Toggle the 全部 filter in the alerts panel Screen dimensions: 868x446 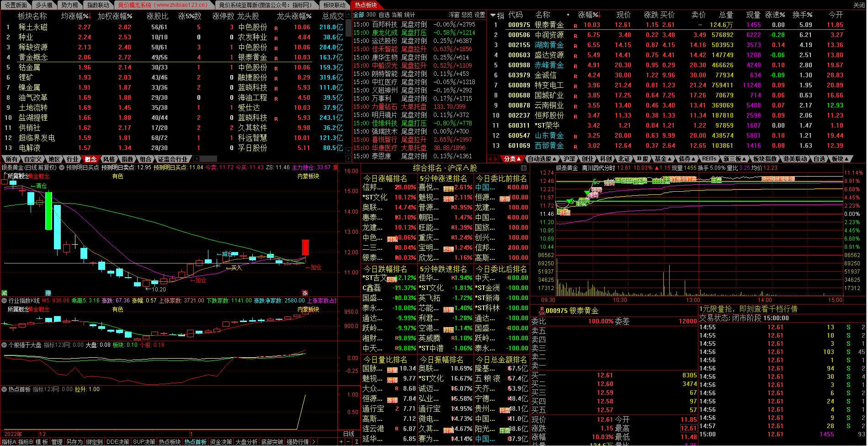pos(358,15)
